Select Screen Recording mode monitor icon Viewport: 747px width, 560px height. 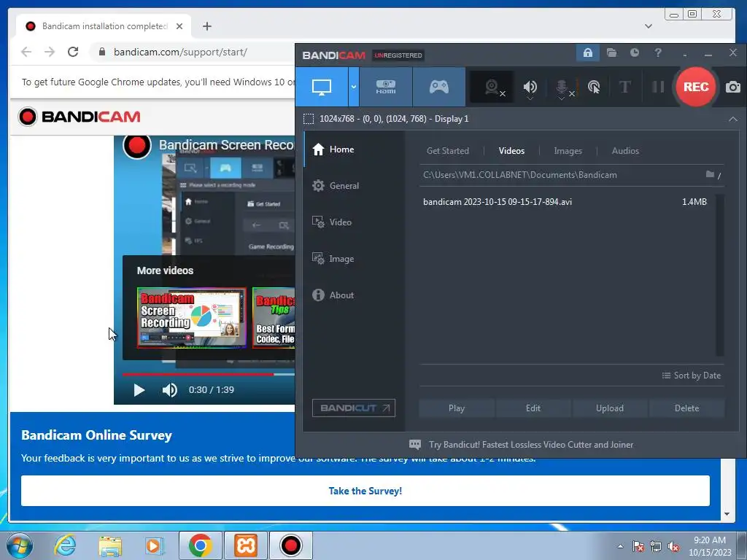pyautogui.click(x=322, y=87)
